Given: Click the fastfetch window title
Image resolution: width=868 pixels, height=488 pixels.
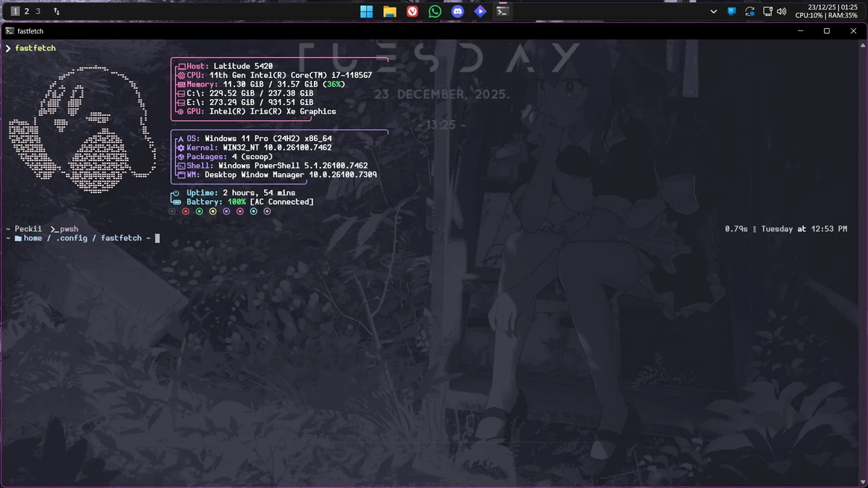Looking at the screenshot, I should pos(31,31).
